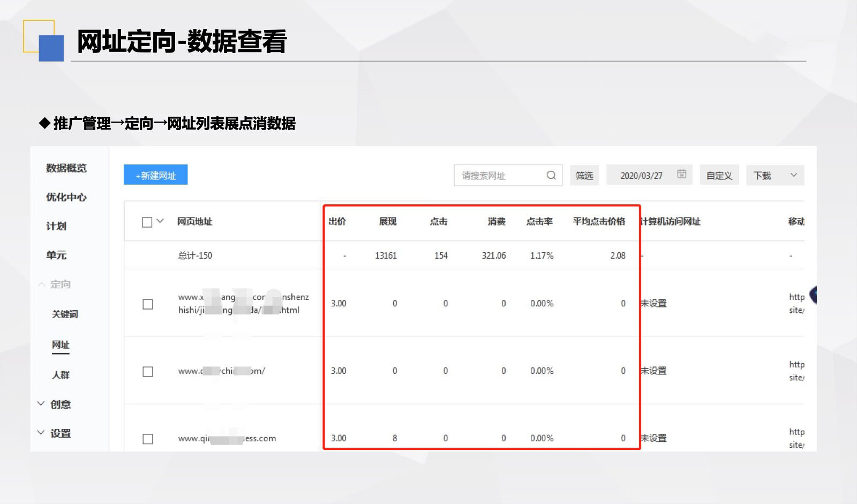Click 展现 value 8 in ess.com row

[x=395, y=438]
